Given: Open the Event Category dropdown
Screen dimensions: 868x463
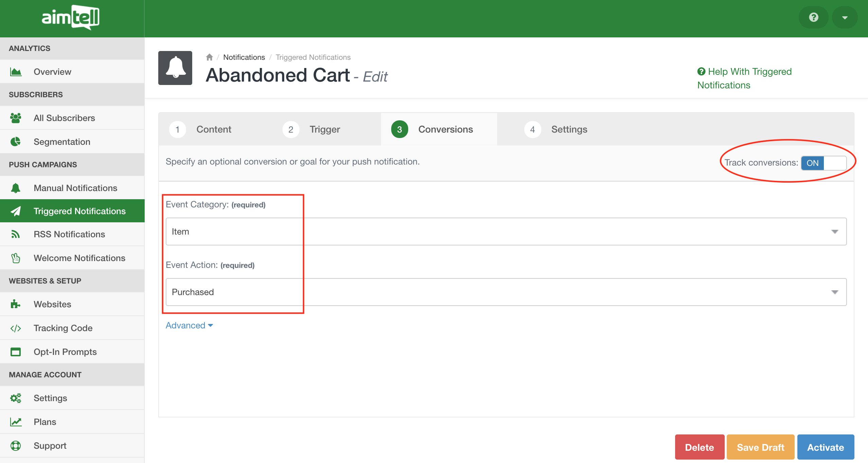Looking at the screenshot, I should 506,231.
